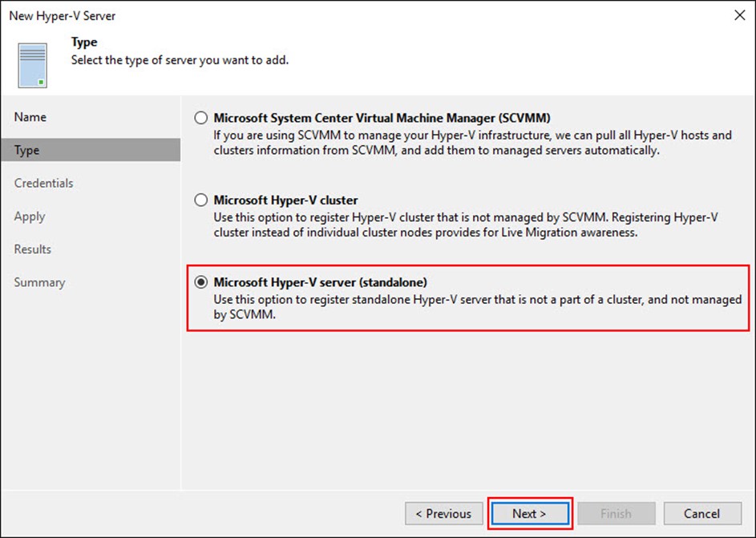The height and width of the screenshot is (538, 756).
Task: Click the Next > button
Action: (529, 513)
